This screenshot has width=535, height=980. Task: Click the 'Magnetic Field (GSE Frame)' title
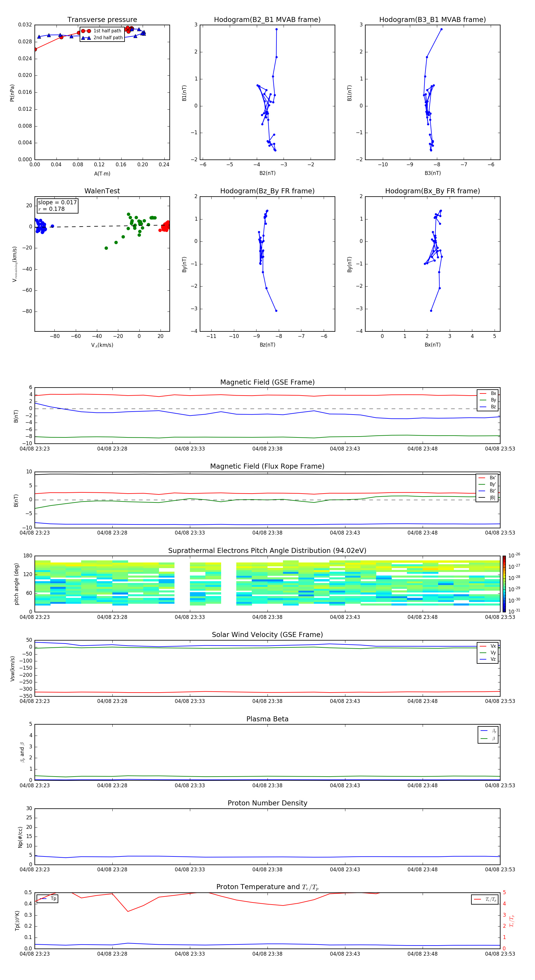coord(267,382)
